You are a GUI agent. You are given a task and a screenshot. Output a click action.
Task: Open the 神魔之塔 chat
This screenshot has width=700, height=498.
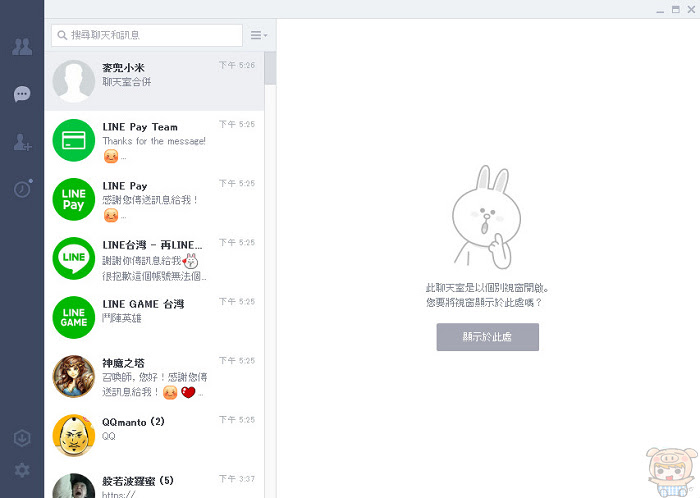[x=154, y=376]
